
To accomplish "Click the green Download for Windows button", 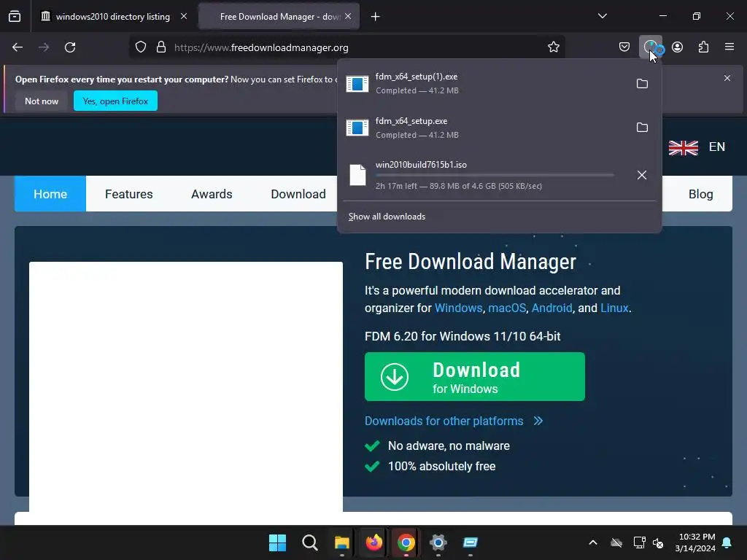I will [474, 377].
